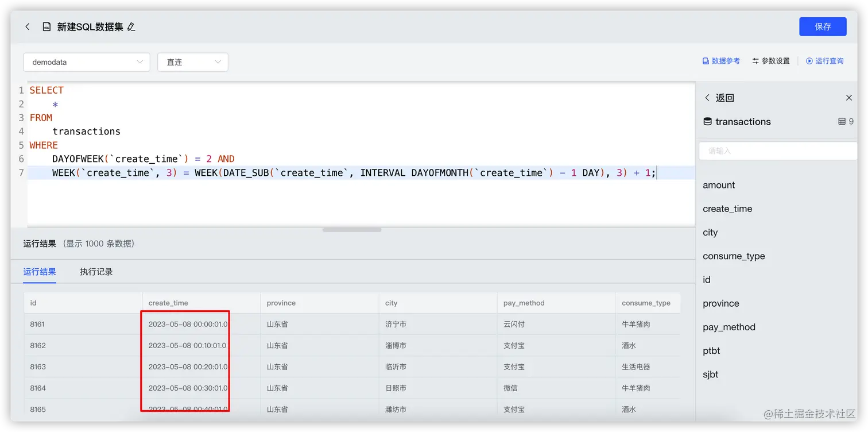Click the create_time column header
The image size is (868, 432).
click(x=201, y=303)
